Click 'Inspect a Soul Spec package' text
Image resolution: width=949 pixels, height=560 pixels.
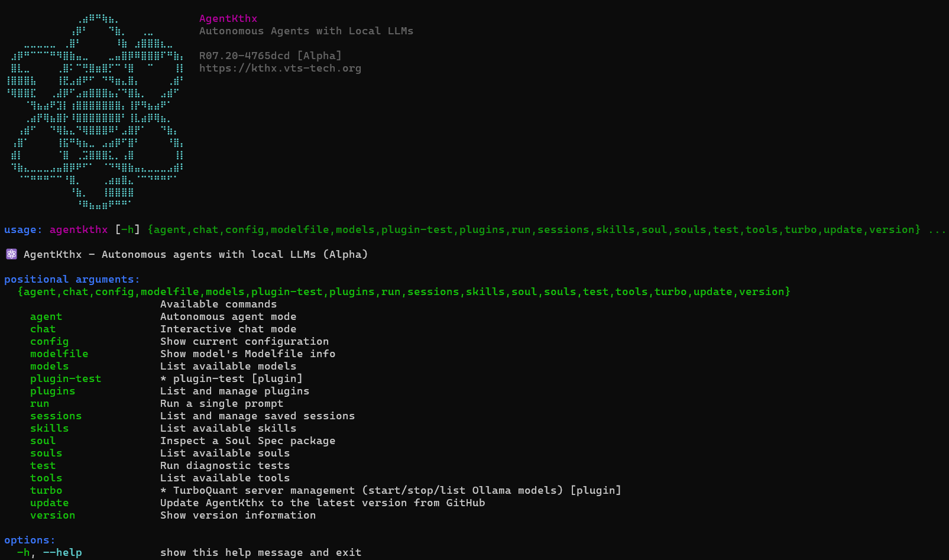248,441
